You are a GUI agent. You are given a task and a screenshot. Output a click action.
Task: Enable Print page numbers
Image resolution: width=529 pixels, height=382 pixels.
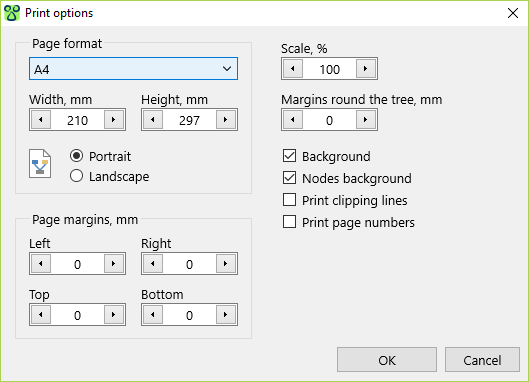(289, 222)
